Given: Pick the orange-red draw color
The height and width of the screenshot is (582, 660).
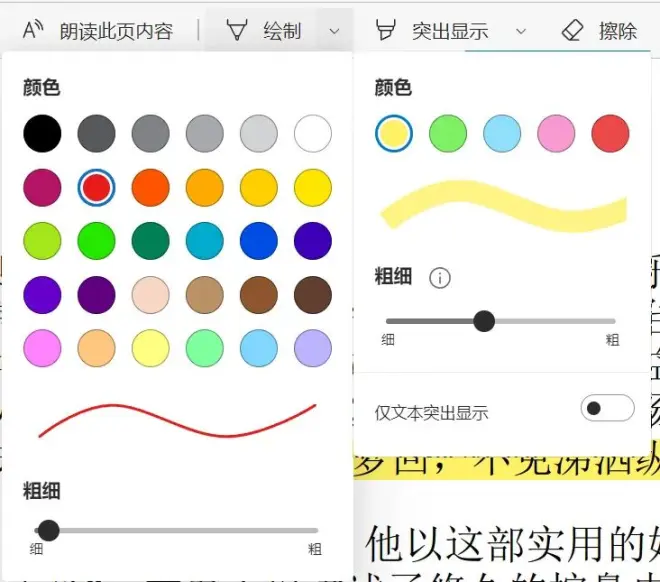Looking at the screenshot, I should [x=151, y=187].
